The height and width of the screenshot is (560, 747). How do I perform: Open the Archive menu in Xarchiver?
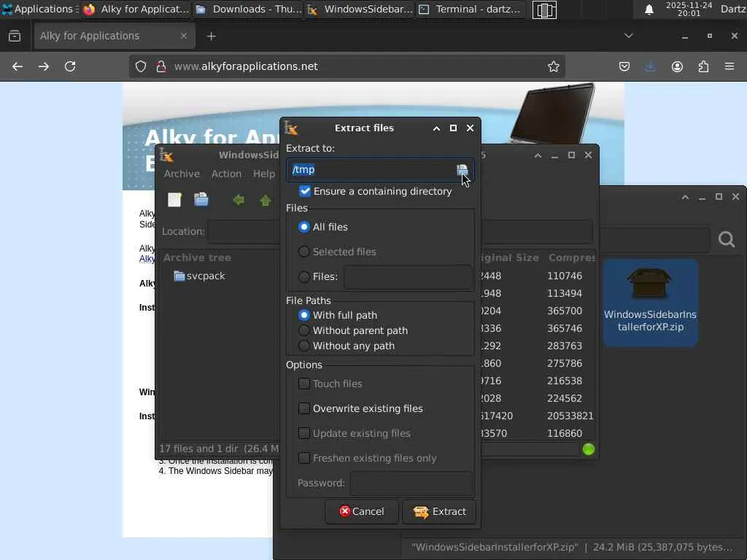click(x=182, y=174)
